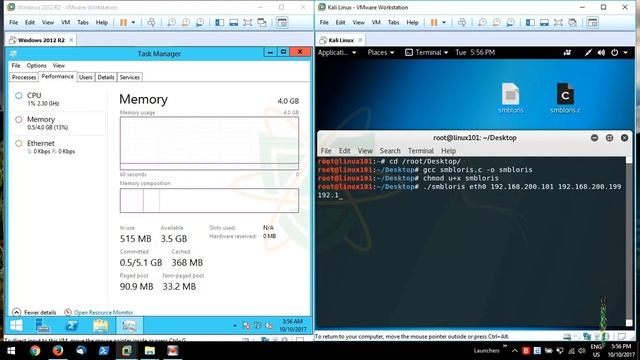The image size is (640, 360).
Task: Click Send Ctrl+Alt+Del icon in Kali VMware toolbar
Action: tap(462, 22)
